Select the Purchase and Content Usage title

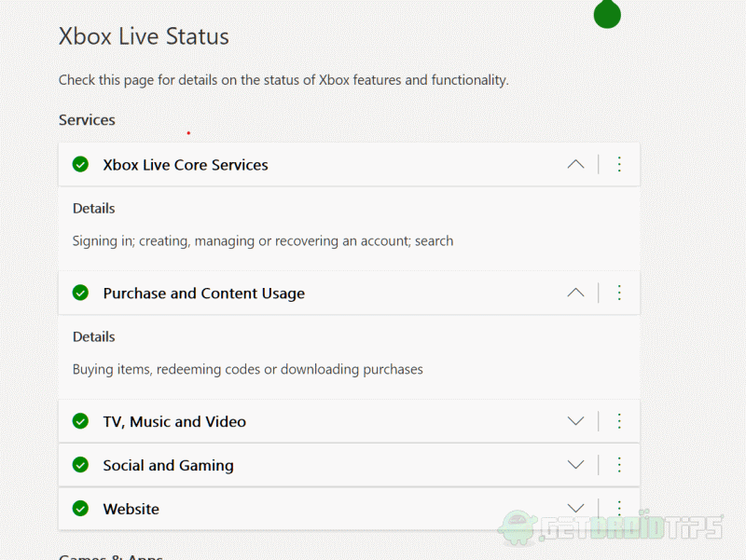(x=203, y=294)
